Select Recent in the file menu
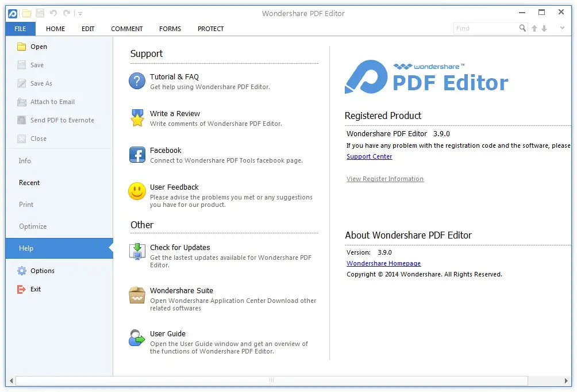 tap(59, 183)
